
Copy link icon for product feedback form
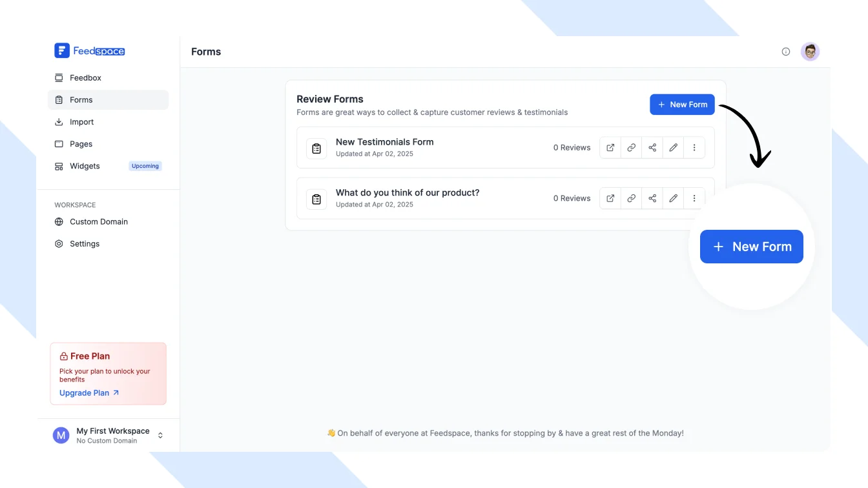[x=631, y=198]
